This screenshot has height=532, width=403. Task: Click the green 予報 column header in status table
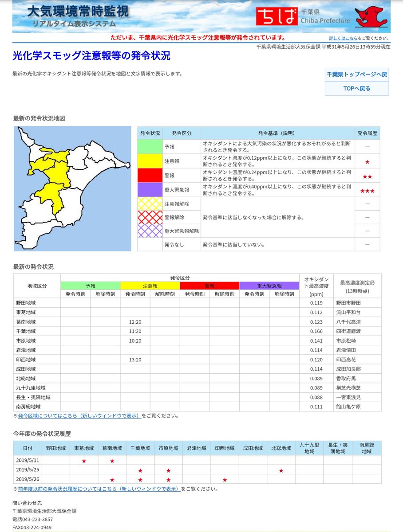90,286
